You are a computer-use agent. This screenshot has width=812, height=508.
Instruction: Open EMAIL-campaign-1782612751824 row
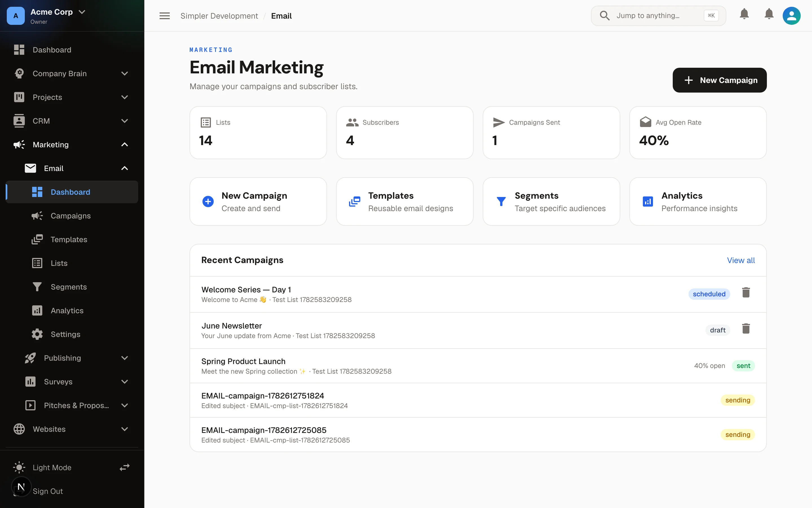tap(478, 400)
